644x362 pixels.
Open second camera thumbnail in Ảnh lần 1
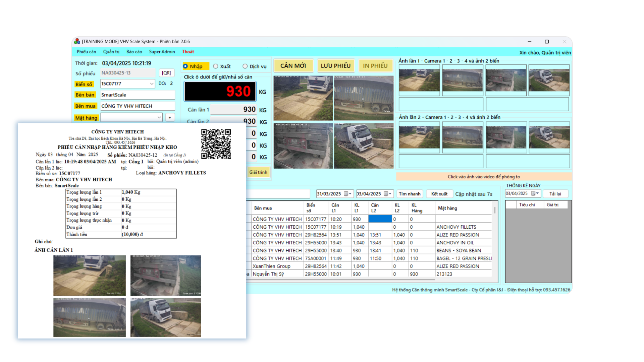pos(463,80)
